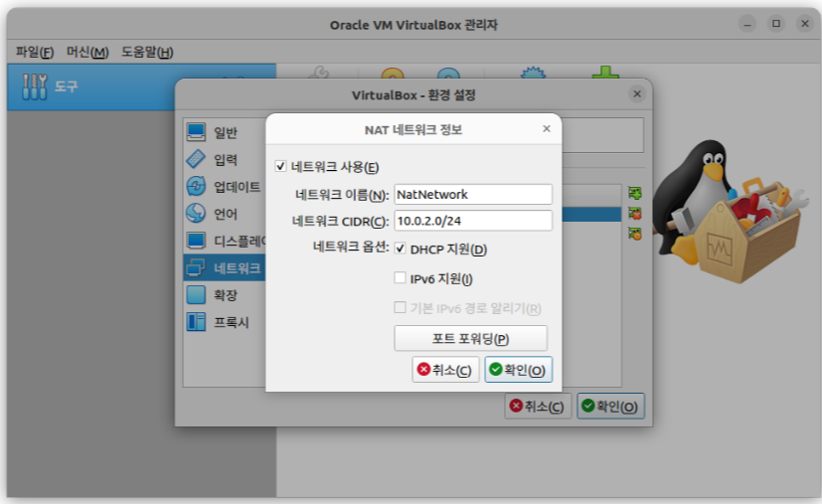
Task: Click the blue round toolbar icon
Action: pyautogui.click(x=448, y=74)
